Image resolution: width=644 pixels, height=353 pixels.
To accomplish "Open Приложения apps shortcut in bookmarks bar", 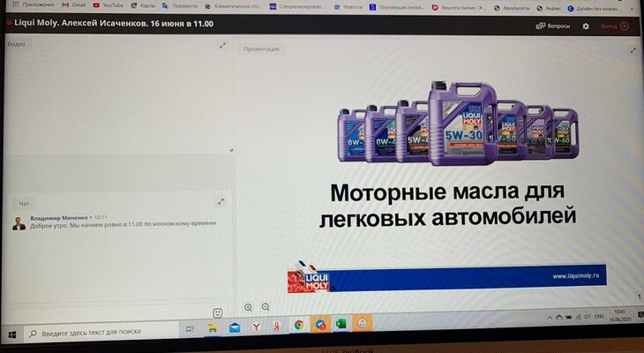I will [x=34, y=5].
